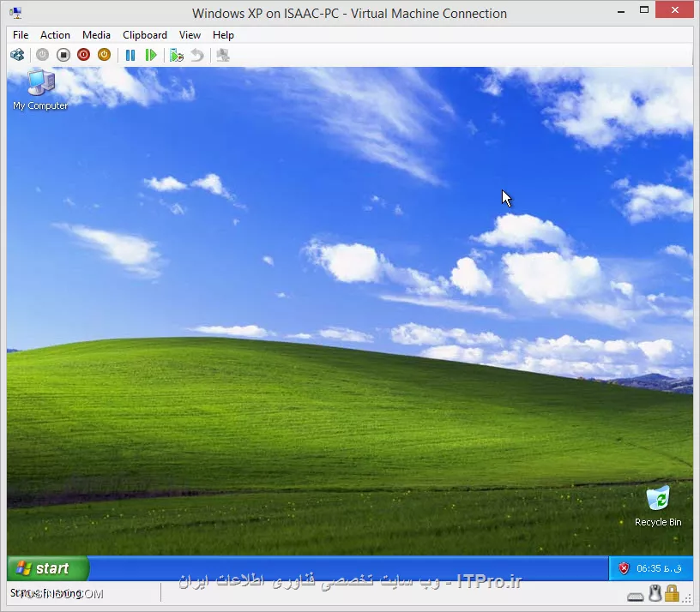Viewport: 700px width, 612px height.
Task: Click the Virtual Machine Connection title icon
Action: tap(16, 13)
